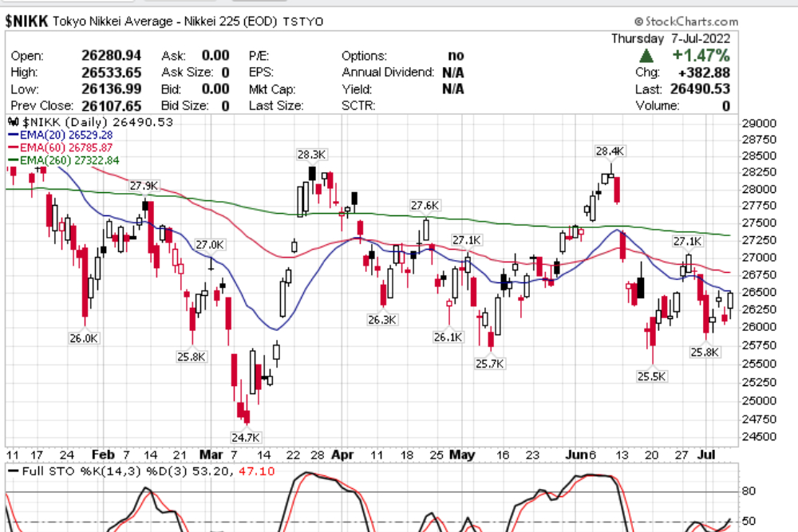Click the 26.3K low price label

tap(382, 320)
